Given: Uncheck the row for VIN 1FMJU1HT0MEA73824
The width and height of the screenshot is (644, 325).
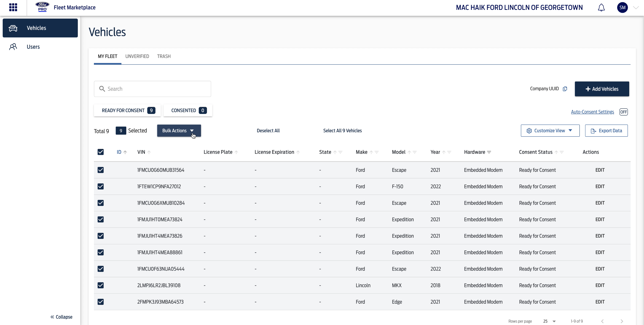Looking at the screenshot, I should [x=100, y=219].
